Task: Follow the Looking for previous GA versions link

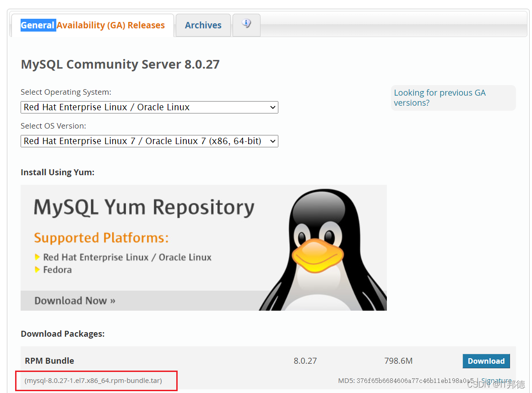Action: (440, 97)
